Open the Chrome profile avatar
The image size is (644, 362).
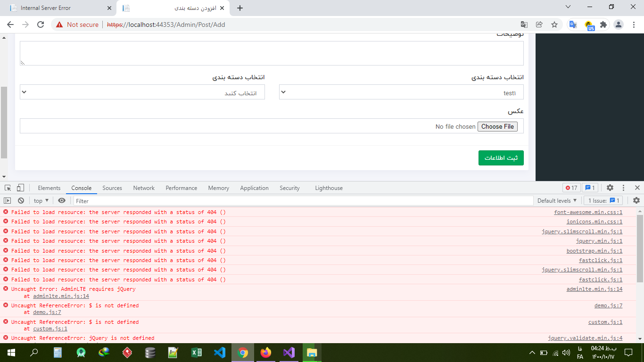[619, 25]
